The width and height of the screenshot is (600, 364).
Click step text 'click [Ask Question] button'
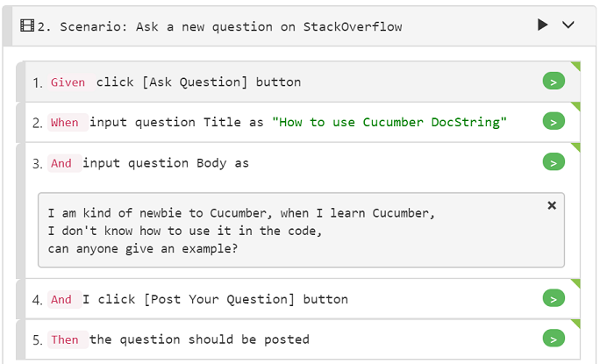198,82
